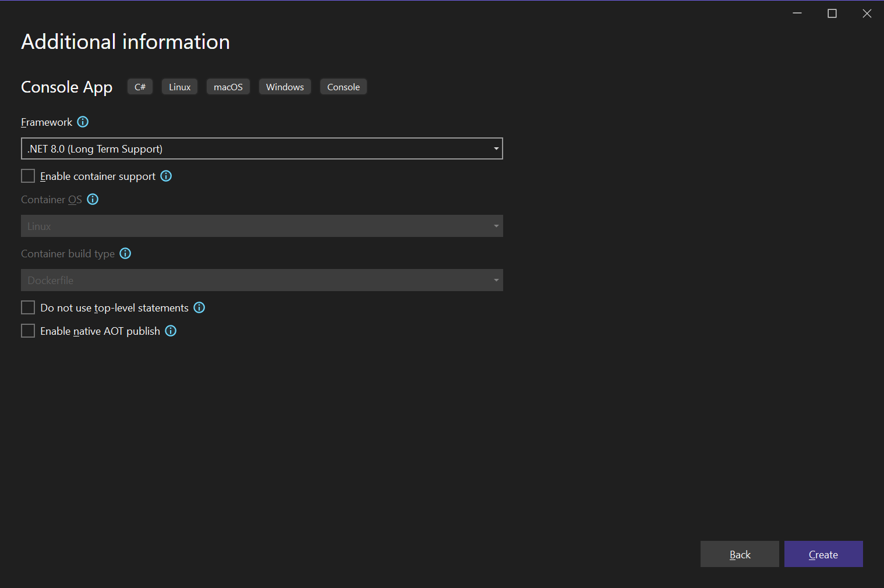Viewport: 884px width, 588px height.
Task: Go Back to the previous step
Action: coord(740,554)
